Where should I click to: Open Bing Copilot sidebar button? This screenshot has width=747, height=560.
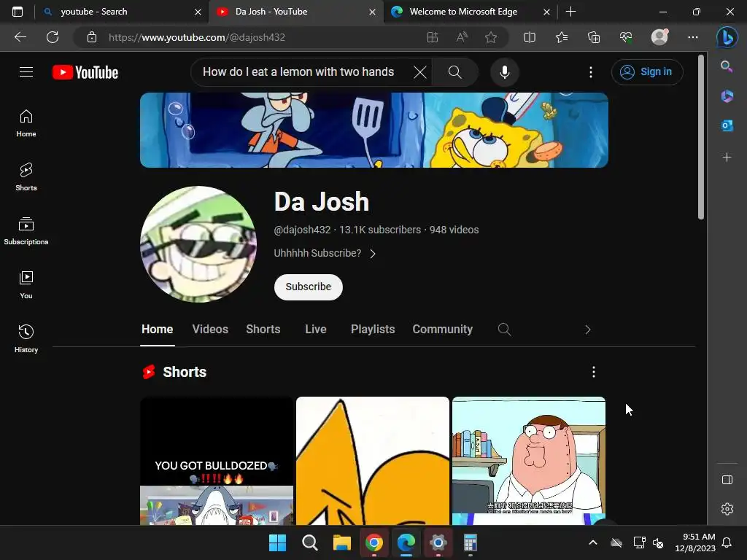[x=727, y=37]
